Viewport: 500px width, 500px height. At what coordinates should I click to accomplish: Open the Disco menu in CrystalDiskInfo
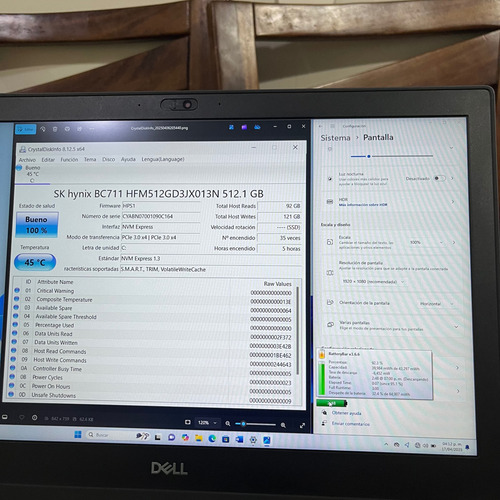108,159
